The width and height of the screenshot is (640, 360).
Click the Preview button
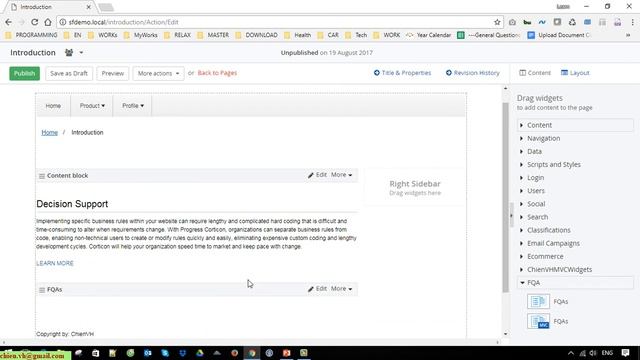click(113, 73)
